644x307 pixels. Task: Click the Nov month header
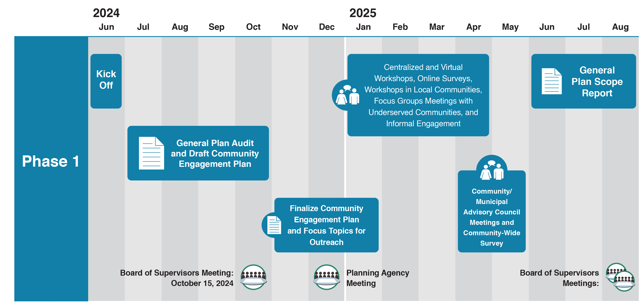290,27
